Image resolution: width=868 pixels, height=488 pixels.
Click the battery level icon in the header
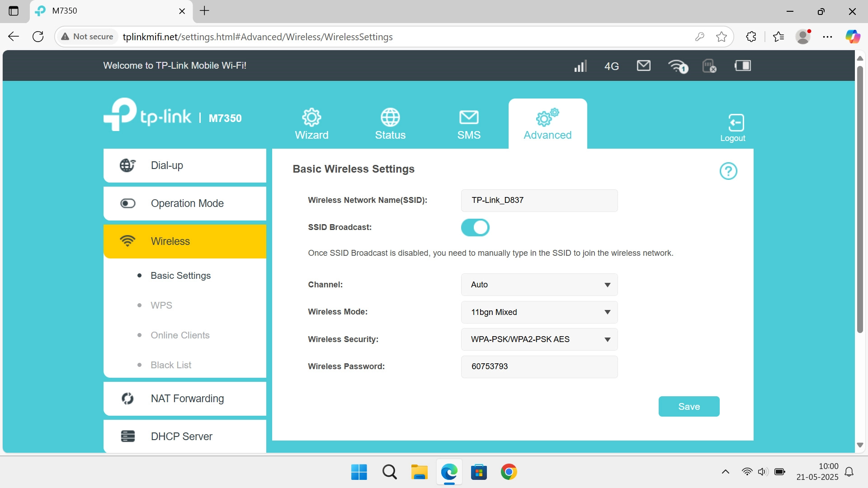click(742, 66)
